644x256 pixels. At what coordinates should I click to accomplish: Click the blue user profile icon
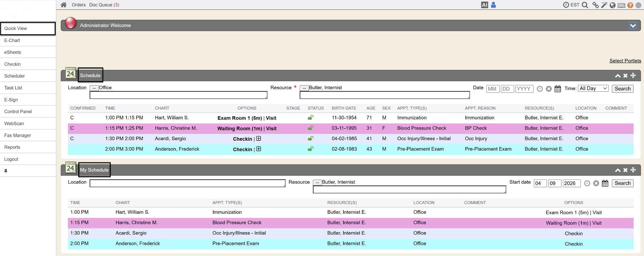coord(493,5)
